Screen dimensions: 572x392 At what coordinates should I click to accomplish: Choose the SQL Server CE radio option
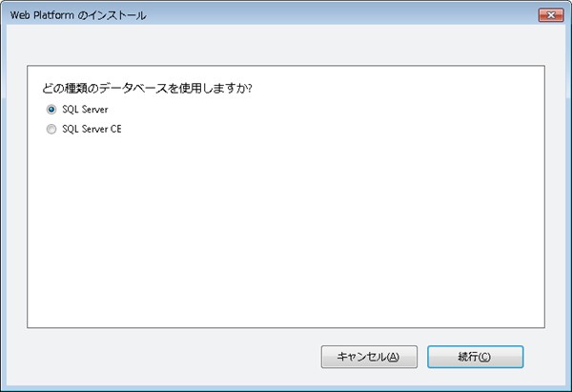51,129
